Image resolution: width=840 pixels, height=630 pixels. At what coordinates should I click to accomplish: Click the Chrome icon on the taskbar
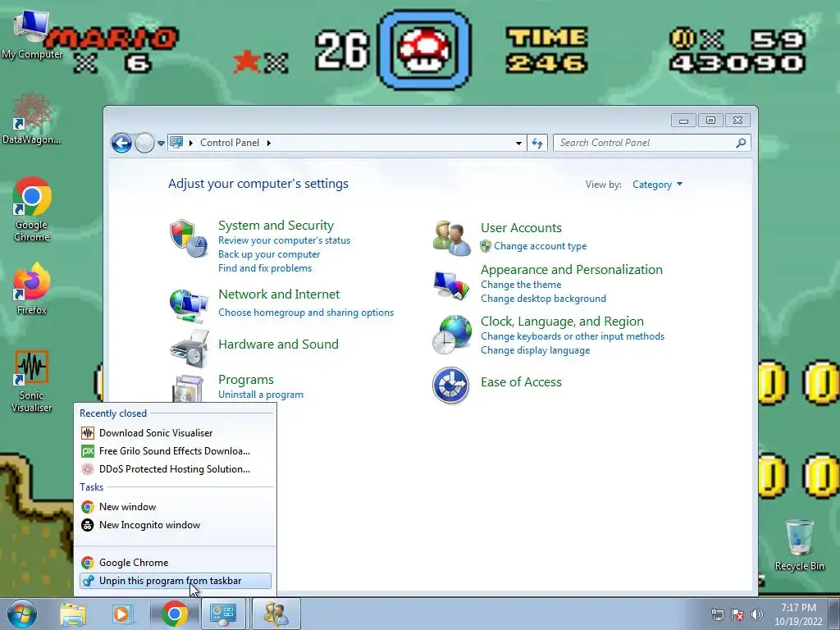pos(174,614)
